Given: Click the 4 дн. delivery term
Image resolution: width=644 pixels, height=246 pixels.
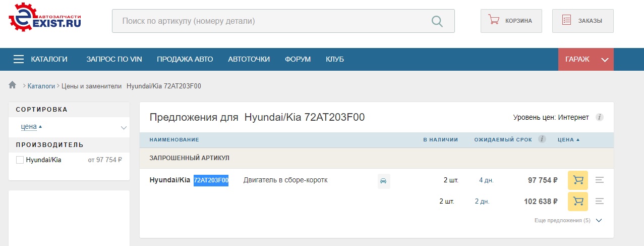Looking at the screenshot, I should pos(486,180).
